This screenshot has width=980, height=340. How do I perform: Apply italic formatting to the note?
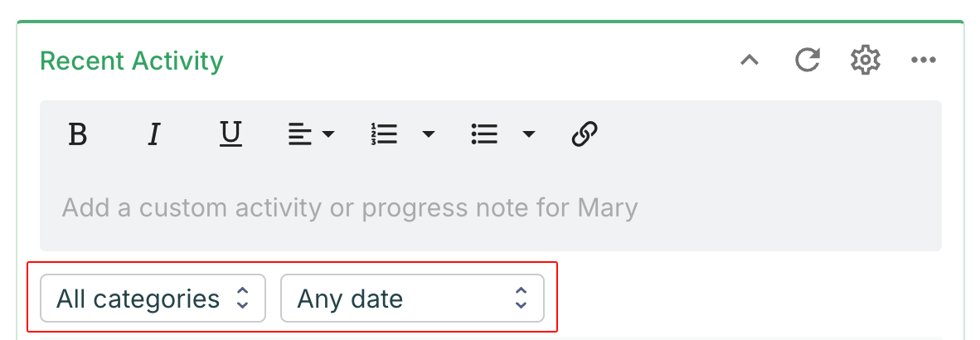coord(153,134)
